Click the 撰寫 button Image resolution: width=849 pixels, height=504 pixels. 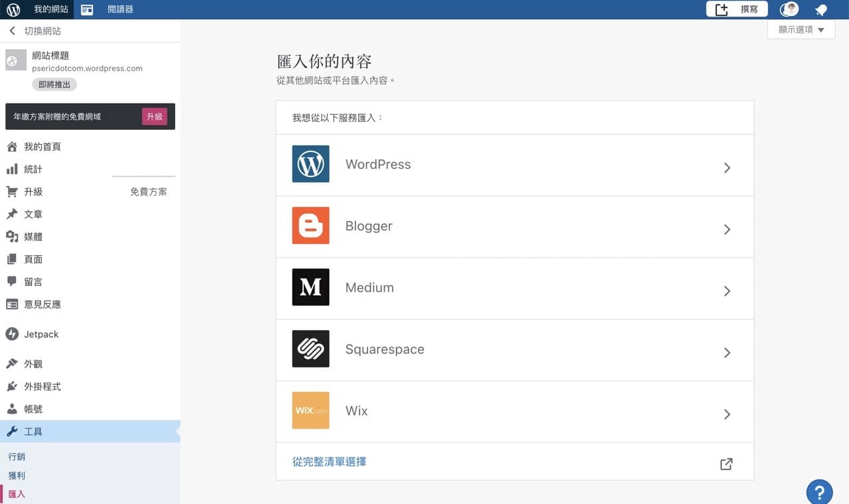[737, 9]
